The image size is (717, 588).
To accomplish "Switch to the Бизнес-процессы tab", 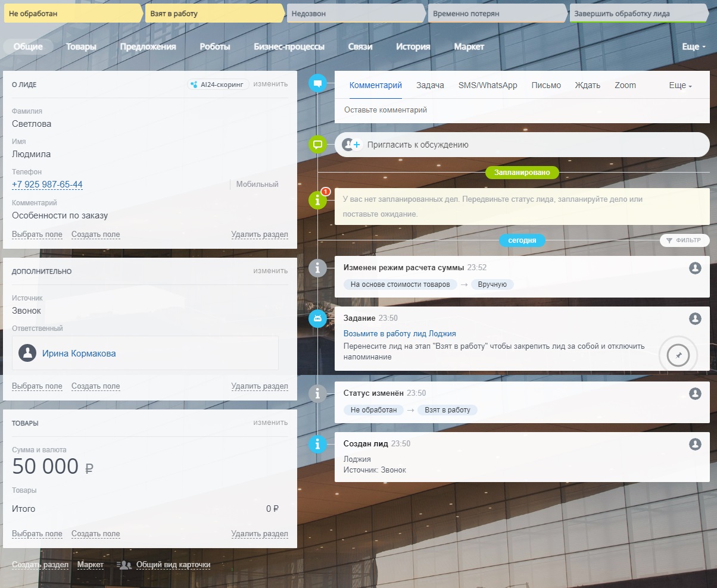I will 289,46.
